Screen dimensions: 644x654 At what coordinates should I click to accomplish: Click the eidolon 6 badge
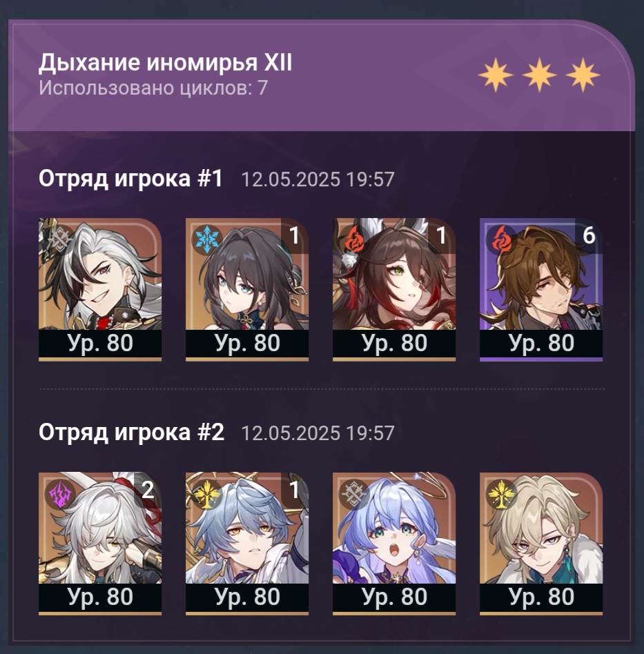point(589,236)
